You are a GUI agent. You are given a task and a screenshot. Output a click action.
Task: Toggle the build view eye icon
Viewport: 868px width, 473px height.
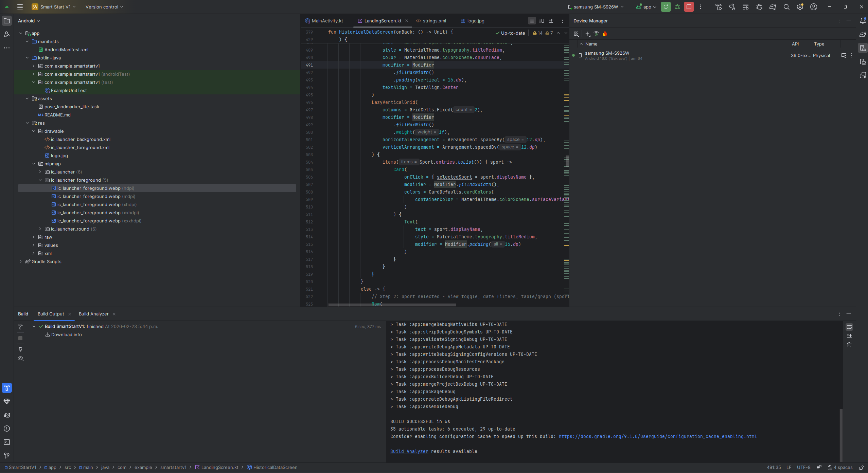(x=20, y=359)
